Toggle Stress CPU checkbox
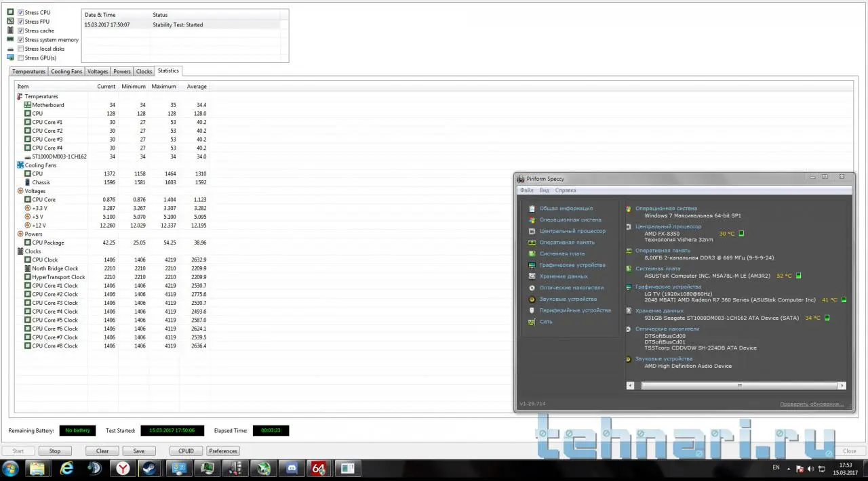 coord(20,12)
